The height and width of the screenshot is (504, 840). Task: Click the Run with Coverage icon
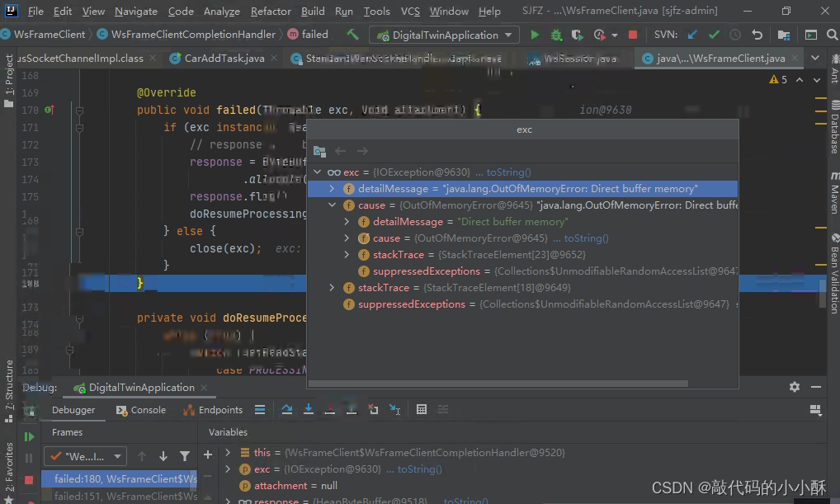click(x=577, y=35)
